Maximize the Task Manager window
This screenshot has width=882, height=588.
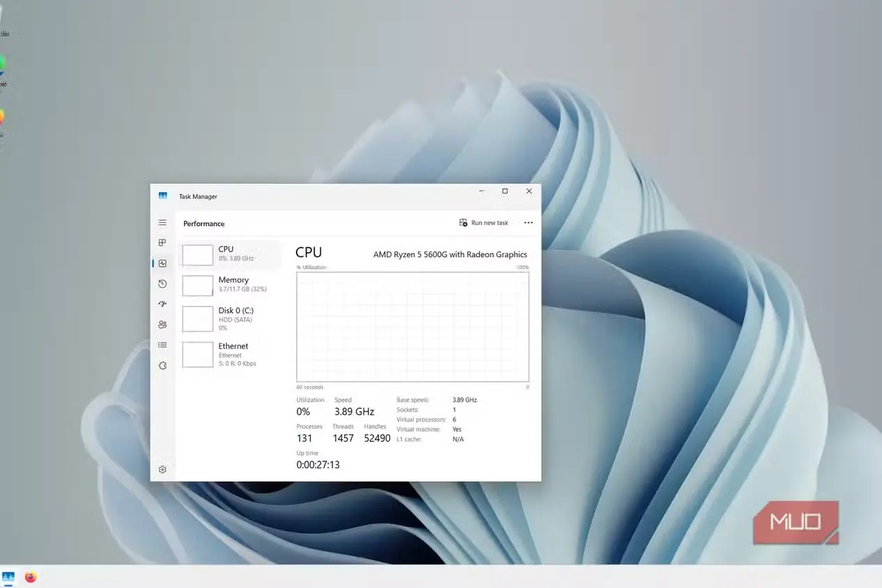click(505, 191)
